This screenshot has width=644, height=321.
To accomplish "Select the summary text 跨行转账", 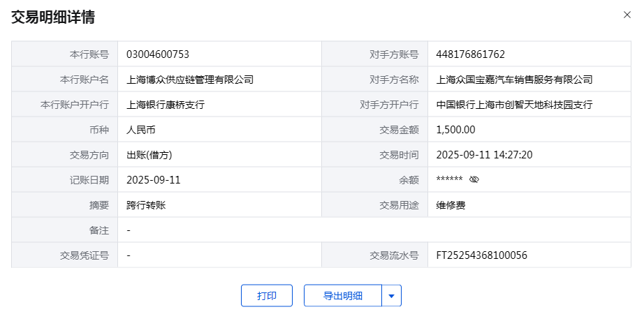I will click(146, 204).
